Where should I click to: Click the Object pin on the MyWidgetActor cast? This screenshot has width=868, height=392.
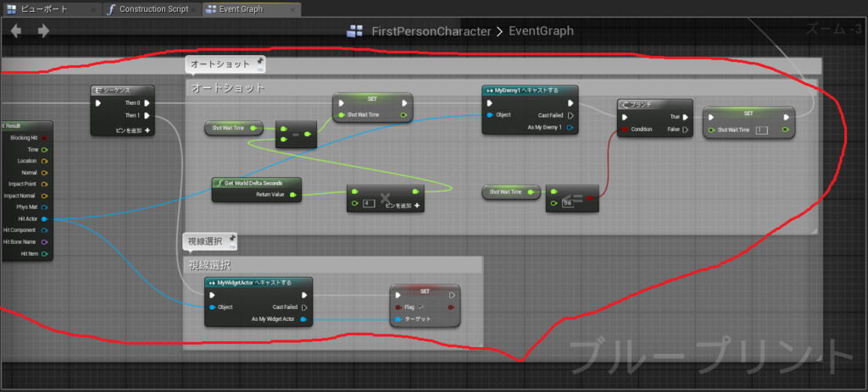(x=213, y=306)
